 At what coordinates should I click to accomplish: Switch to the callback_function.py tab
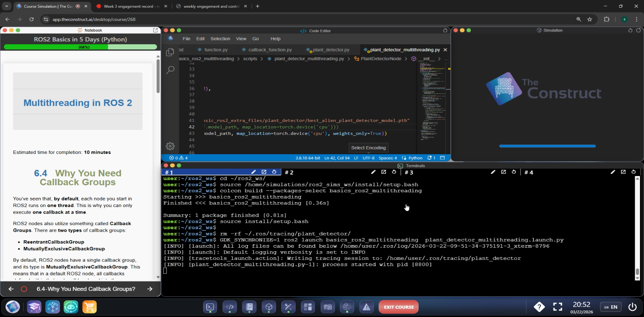(270, 50)
